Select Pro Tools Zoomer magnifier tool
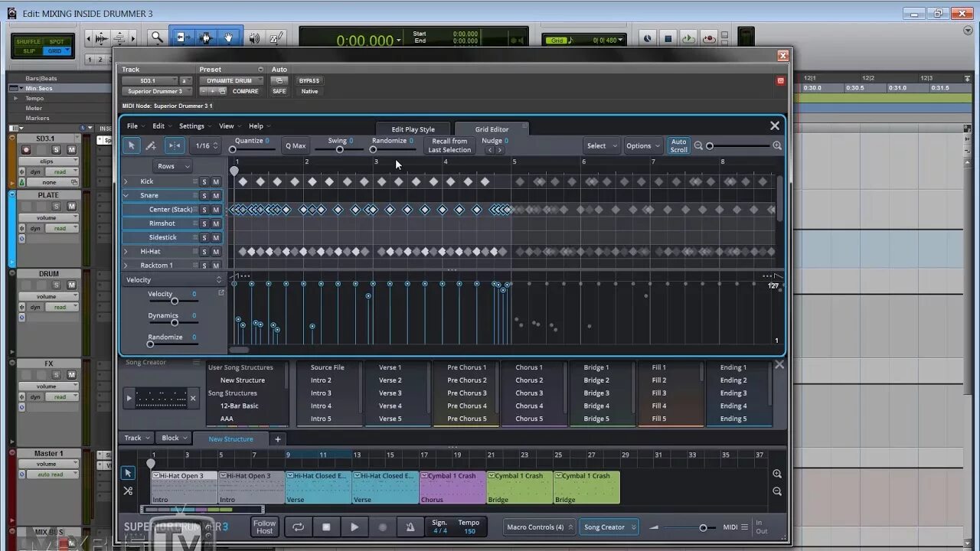The height and width of the screenshot is (551, 980). tap(156, 37)
